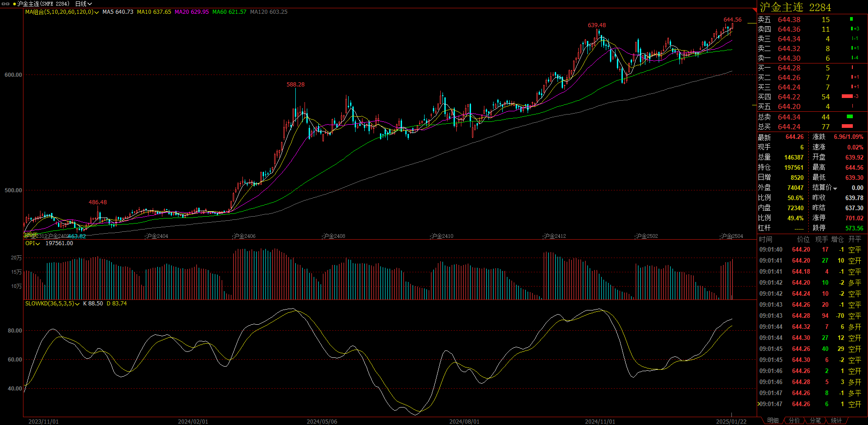868x425 pixels.
Task: Expand the MA组合 indicator dropdown
Action: coord(96,12)
